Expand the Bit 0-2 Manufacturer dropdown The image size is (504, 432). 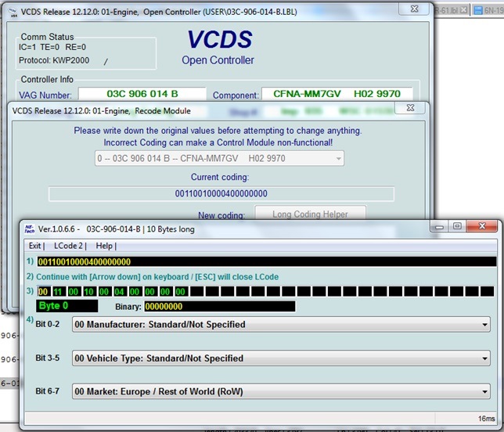coord(484,325)
